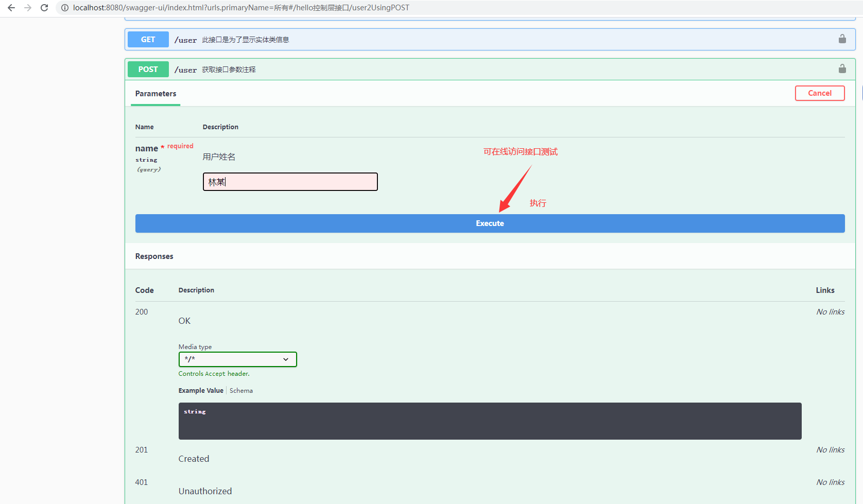Viewport: 863px width, 504px height.
Task: Select the Parameters tab
Action: (x=156, y=94)
